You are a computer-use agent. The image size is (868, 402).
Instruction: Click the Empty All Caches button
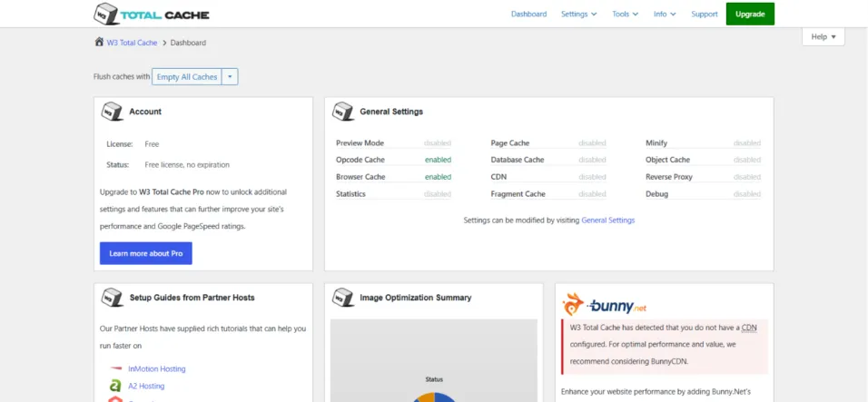[x=186, y=77]
